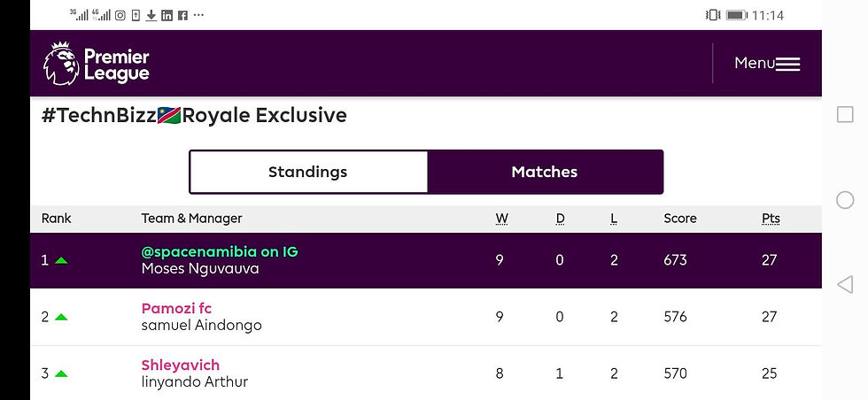Click the Pts column header
The width and height of the screenshot is (868, 400).
771,219
